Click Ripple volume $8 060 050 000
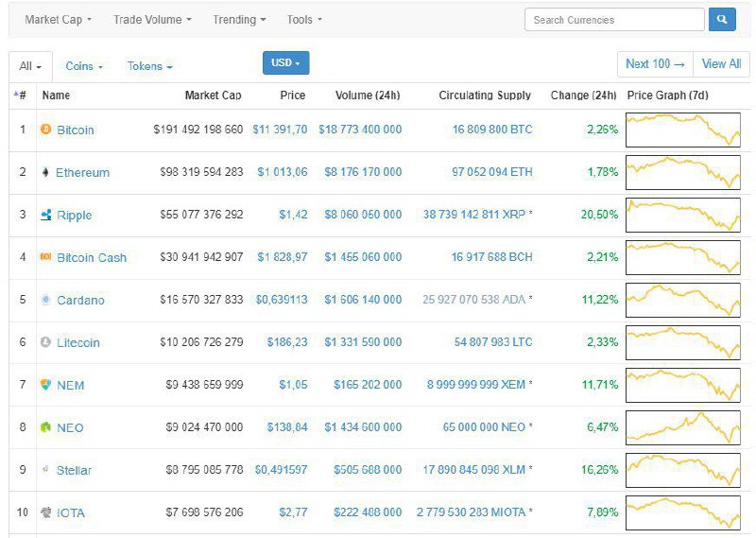Image resolution: width=756 pixels, height=538 pixels. pos(363,215)
